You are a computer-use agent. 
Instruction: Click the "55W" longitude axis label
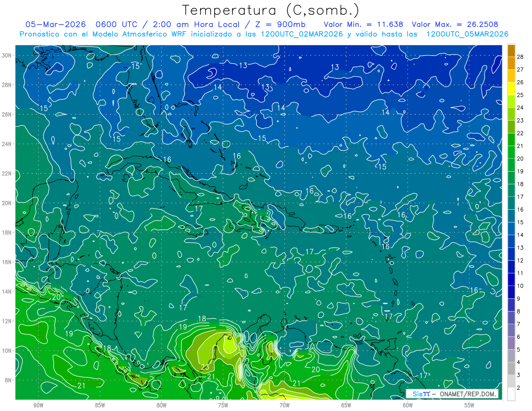tap(469, 405)
